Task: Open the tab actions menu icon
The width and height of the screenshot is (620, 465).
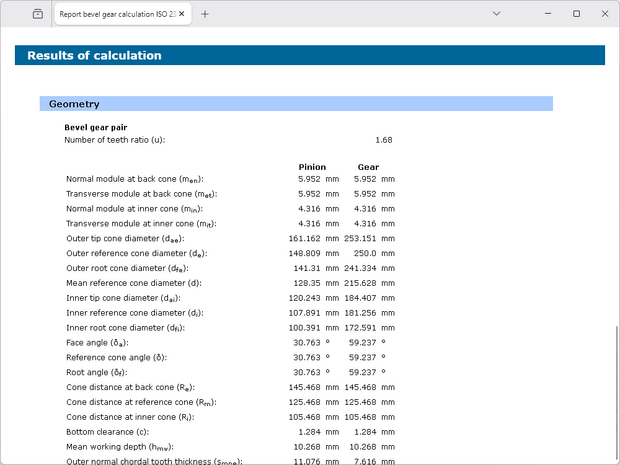Action: click(x=37, y=14)
